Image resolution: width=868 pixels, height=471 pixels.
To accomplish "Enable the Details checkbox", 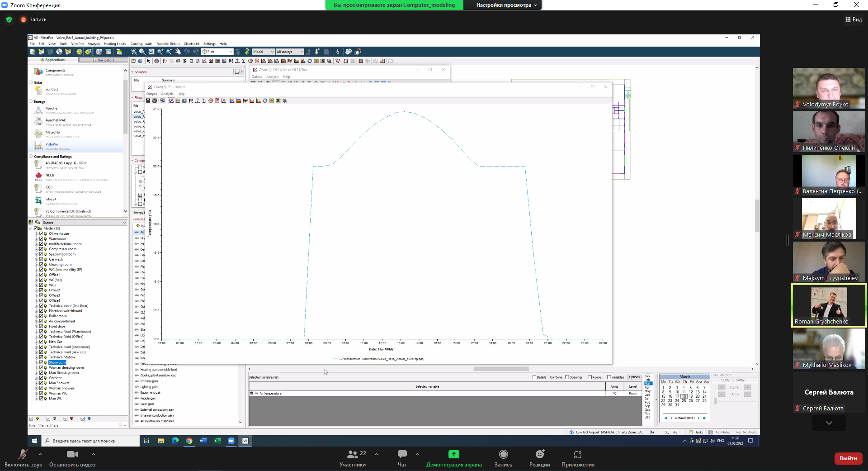I will pos(534,377).
